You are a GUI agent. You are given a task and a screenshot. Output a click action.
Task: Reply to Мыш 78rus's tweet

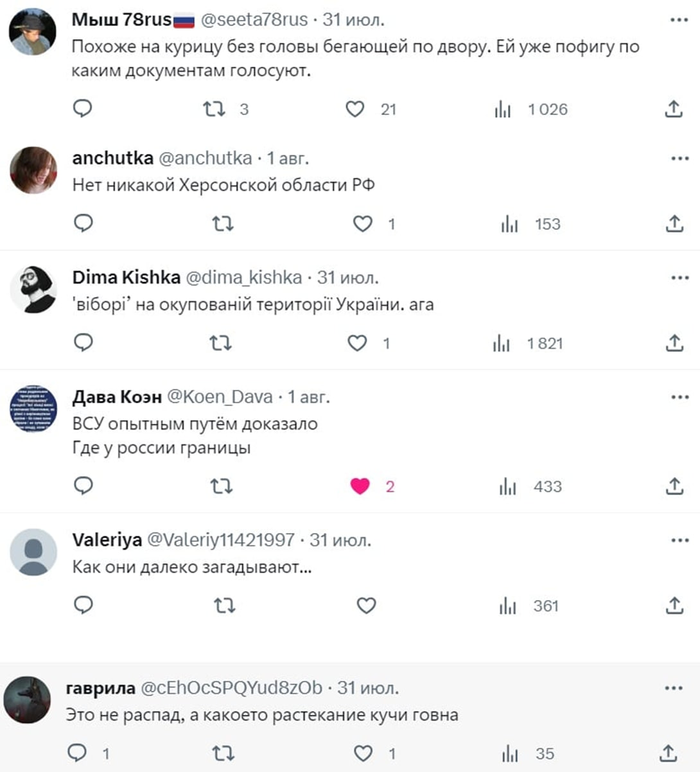tap(83, 109)
